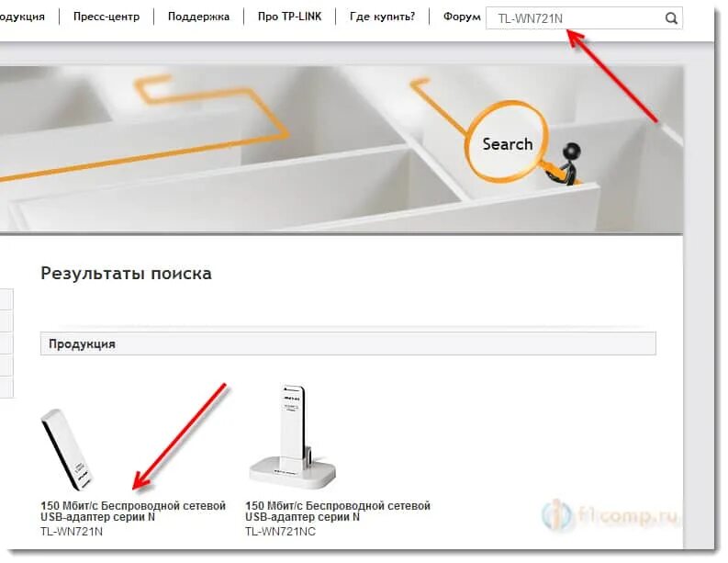
Task: Click the Результаты поиска heading
Action: [126, 273]
